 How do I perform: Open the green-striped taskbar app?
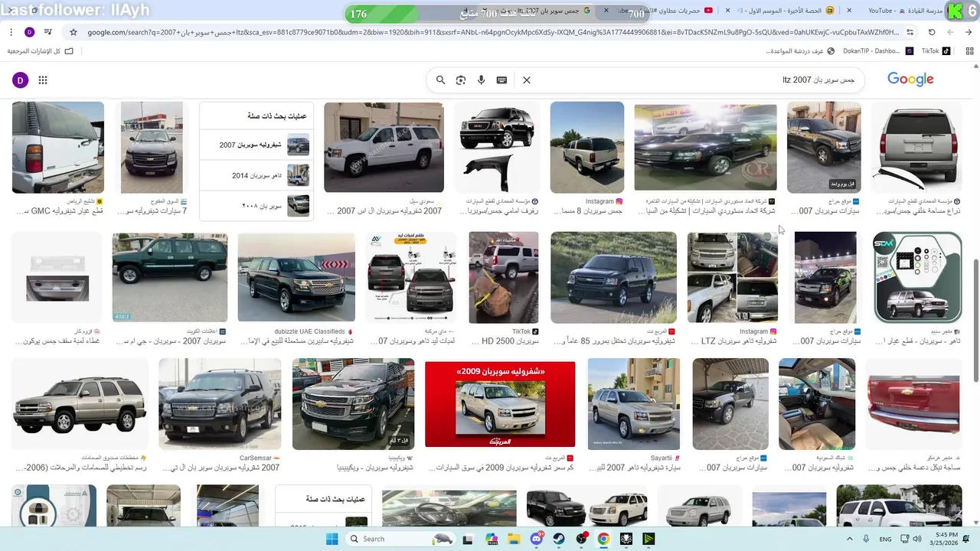(648, 539)
